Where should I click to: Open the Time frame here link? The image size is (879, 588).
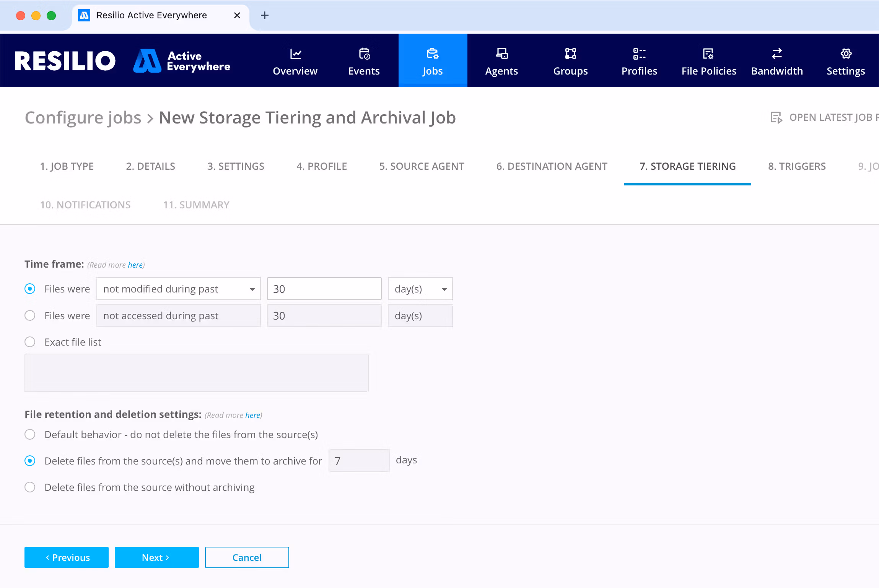(x=135, y=265)
